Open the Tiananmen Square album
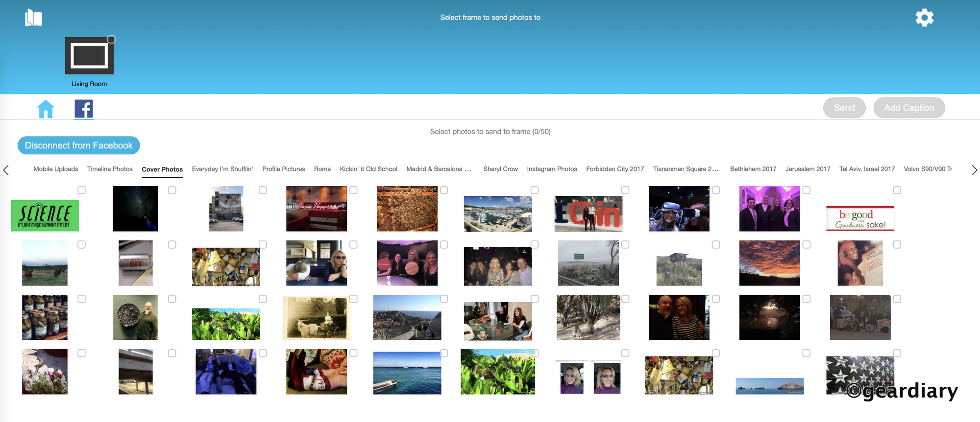This screenshot has height=422, width=980. tap(686, 169)
